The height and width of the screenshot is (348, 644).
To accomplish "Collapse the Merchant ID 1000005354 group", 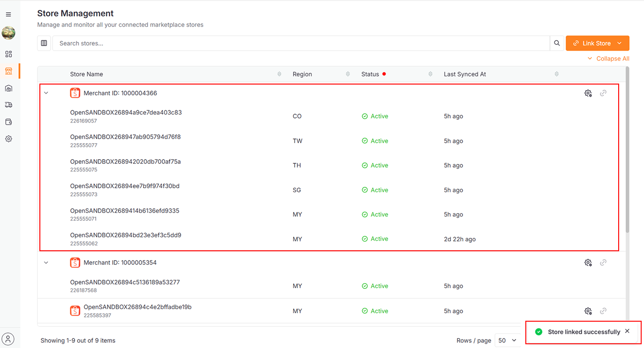I will click(x=46, y=263).
